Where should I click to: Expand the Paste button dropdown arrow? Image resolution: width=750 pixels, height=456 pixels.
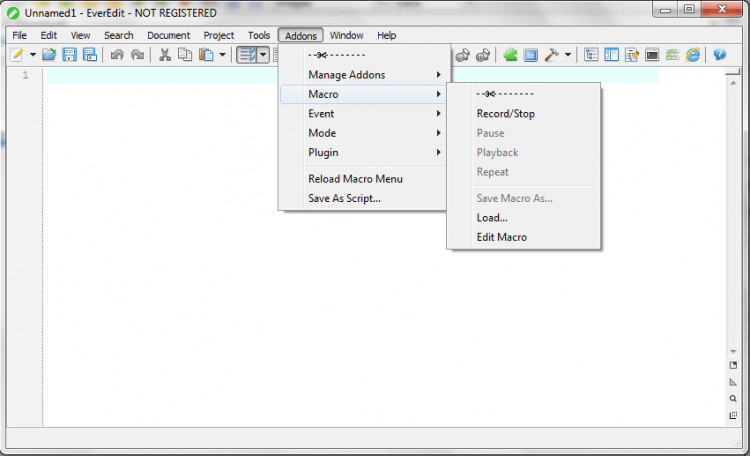point(222,55)
